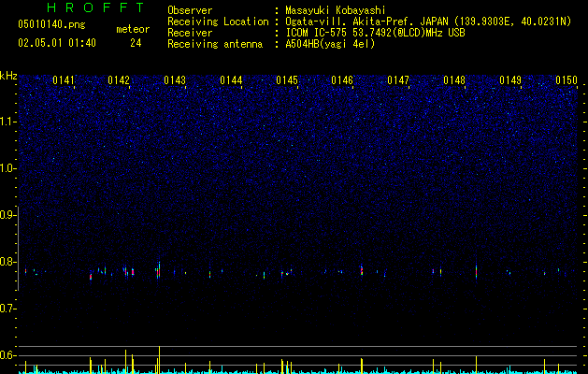
Task: Click the date stamp 02.05.01 01:40
Action: click(57, 43)
